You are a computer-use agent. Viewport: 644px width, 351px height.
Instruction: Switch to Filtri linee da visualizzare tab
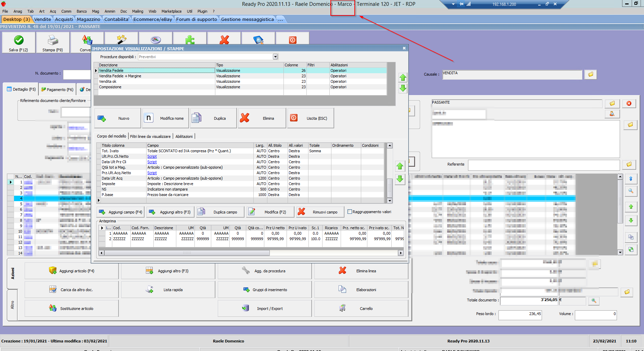pos(150,136)
